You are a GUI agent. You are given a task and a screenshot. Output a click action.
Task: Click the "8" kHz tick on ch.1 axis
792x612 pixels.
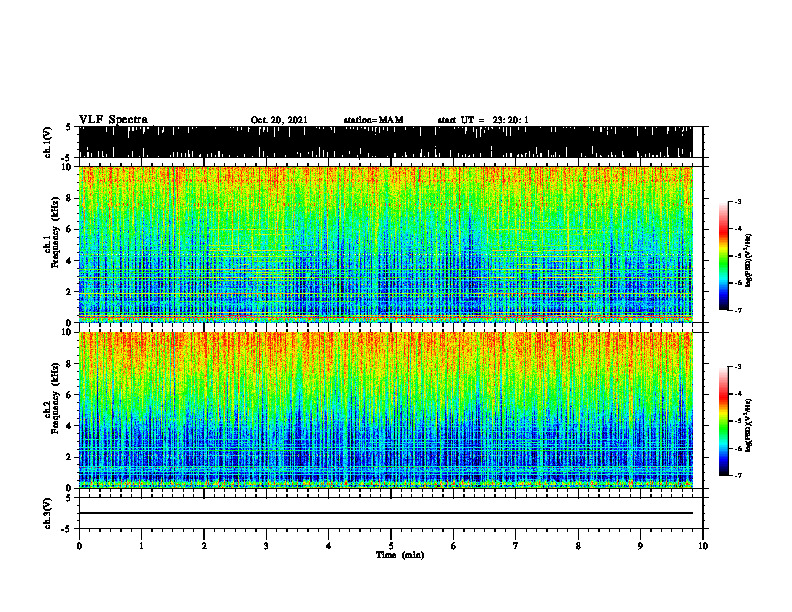(x=69, y=198)
